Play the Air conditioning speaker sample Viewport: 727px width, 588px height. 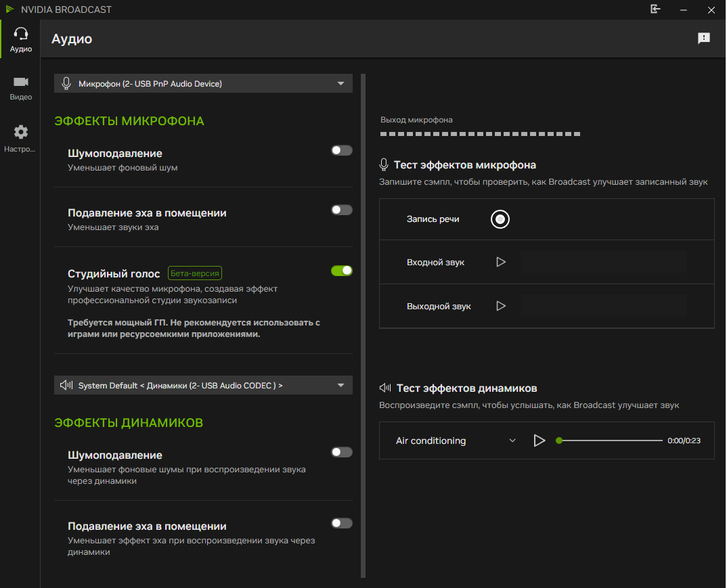pos(539,440)
